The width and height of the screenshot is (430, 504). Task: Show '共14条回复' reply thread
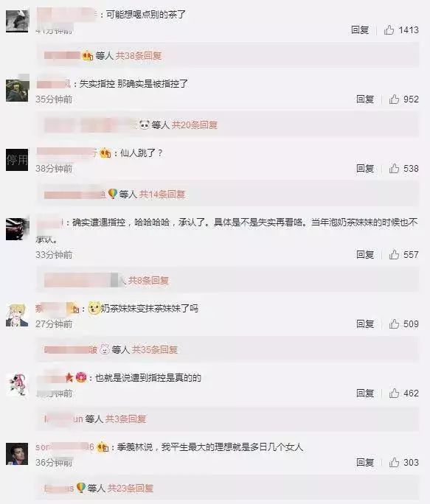[162, 194]
